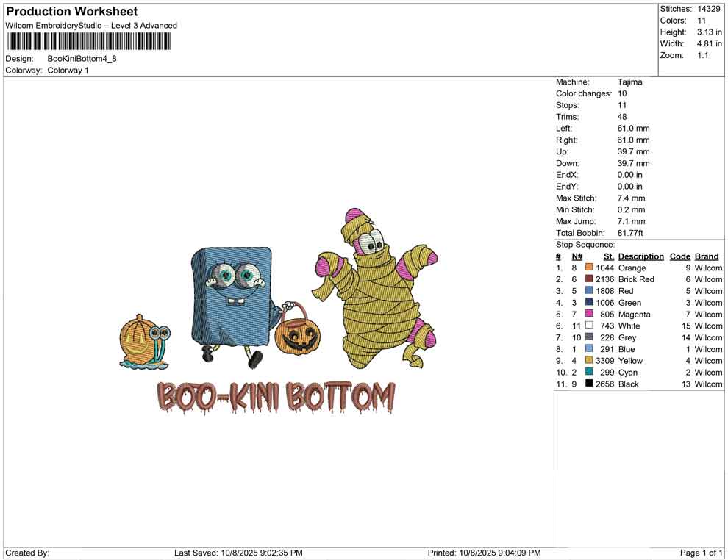
Task: Click the Trims value 48
Action: coord(621,116)
